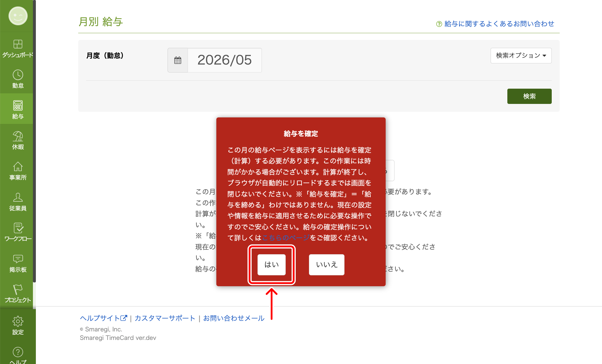
Task: Click the 2026/05 month input field
Action: pos(225,60)
